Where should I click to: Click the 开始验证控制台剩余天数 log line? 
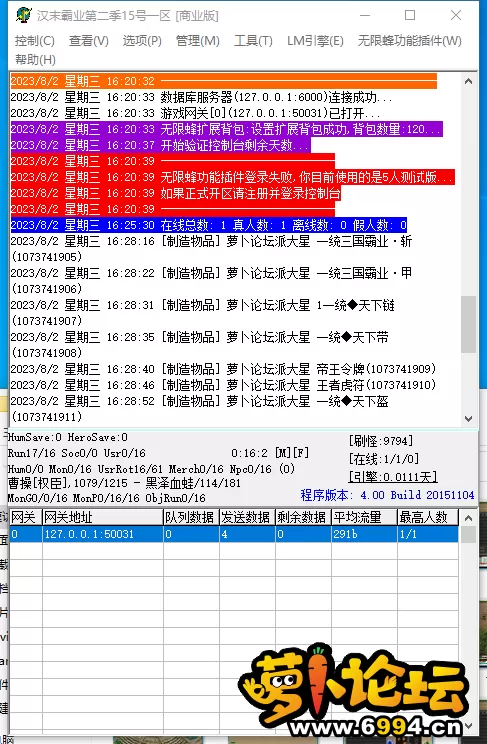(160, 145)
